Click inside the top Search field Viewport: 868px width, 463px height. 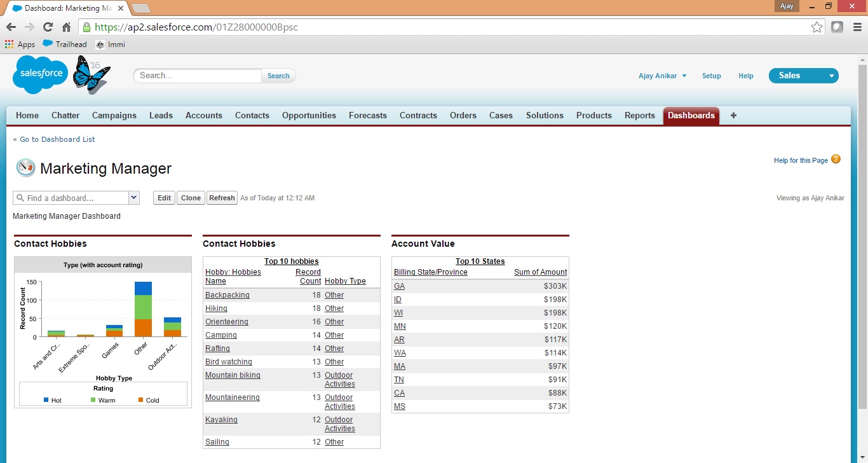[198, 76]
